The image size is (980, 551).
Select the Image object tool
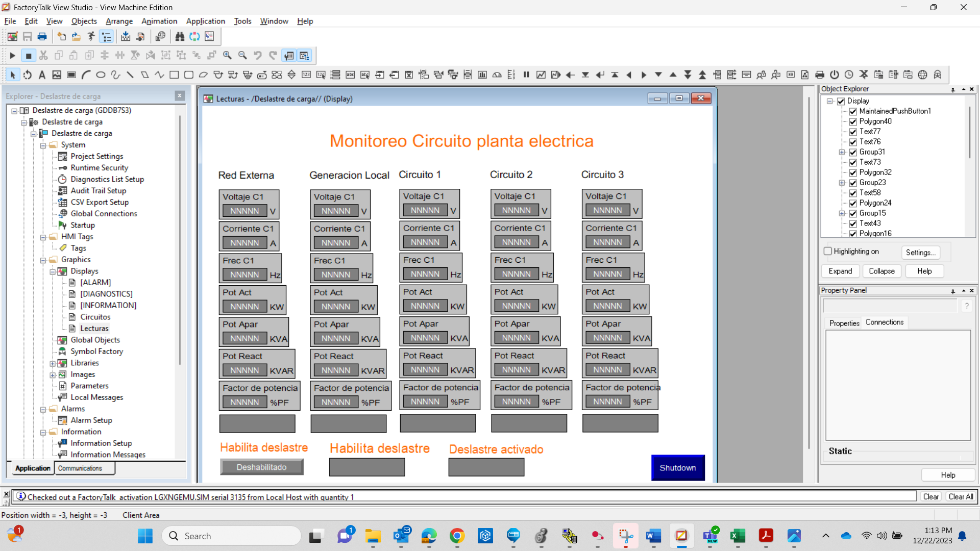point(57,75)
